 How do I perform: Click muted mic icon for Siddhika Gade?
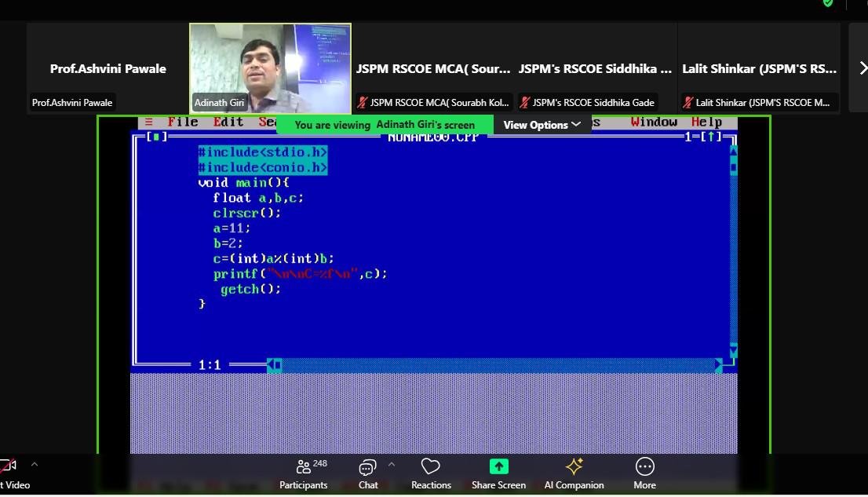tap(525, 103)
